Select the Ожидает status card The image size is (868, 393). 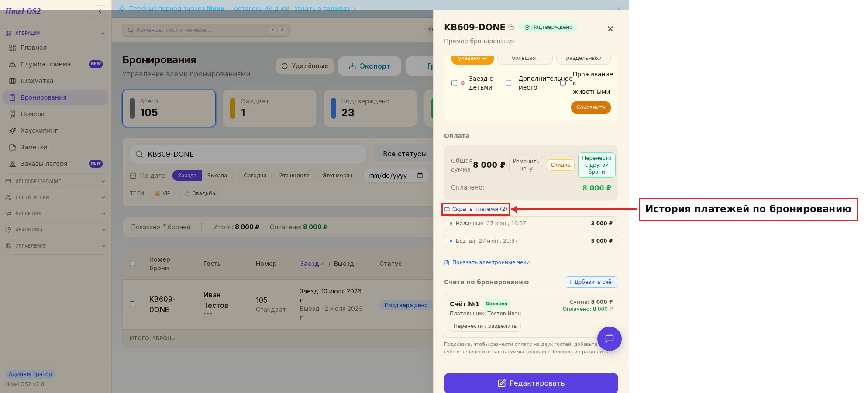point(269,108)
